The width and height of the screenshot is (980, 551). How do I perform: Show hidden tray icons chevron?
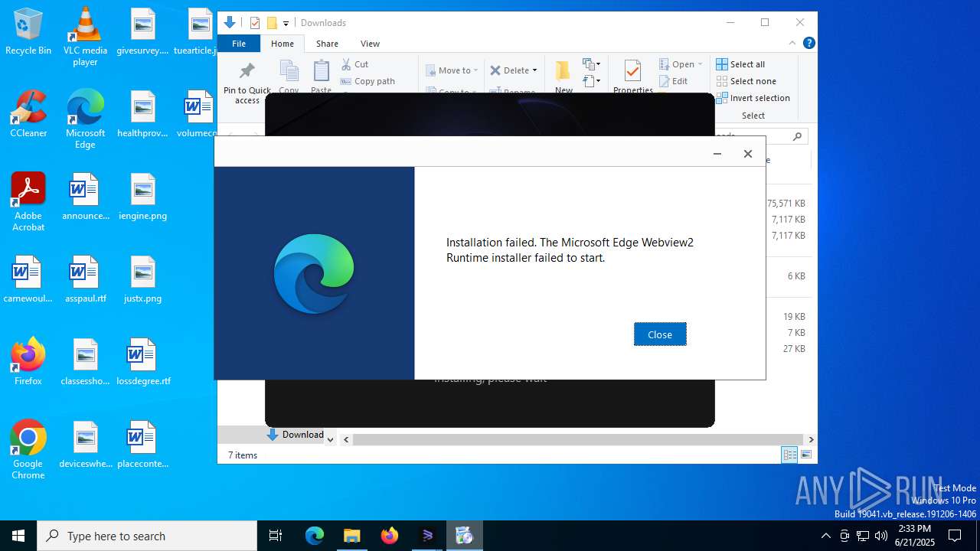(825, 536)
